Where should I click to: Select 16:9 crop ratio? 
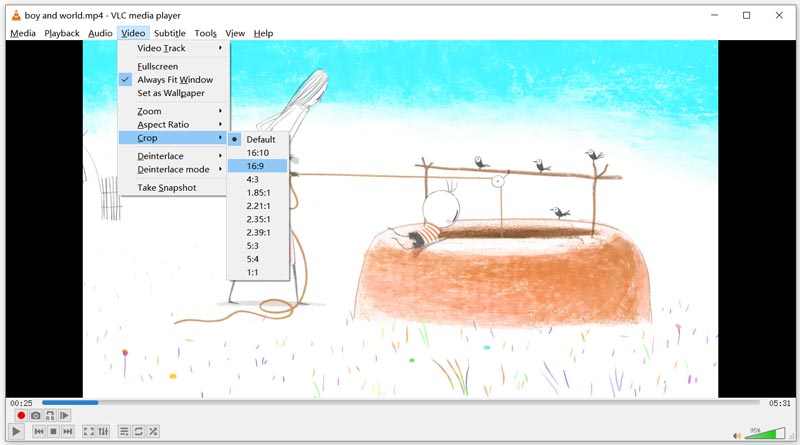[x=258, y=166]
